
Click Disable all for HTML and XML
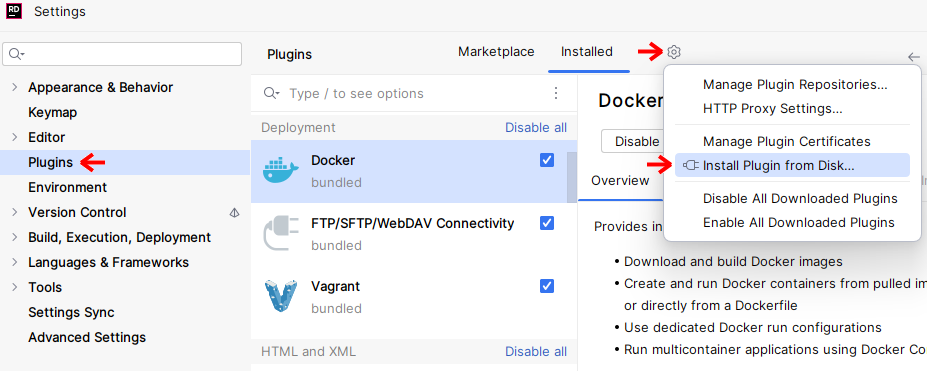[x=536, y=352]
